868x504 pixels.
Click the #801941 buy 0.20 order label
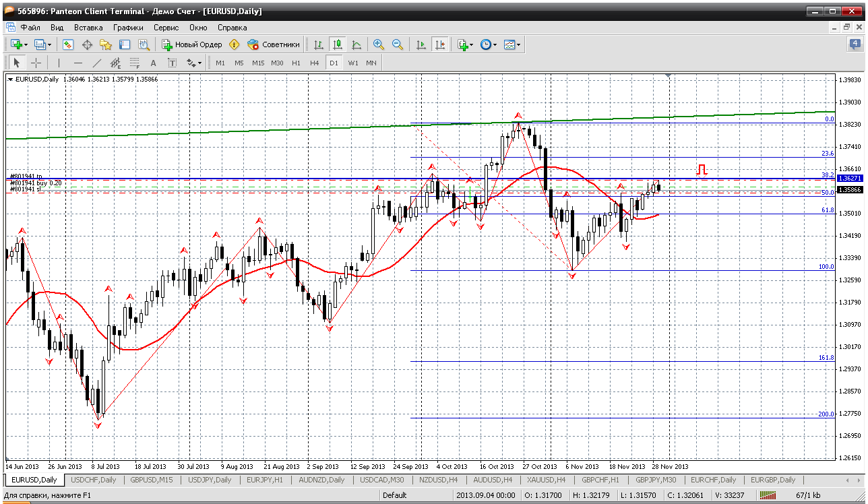[36, 183]
